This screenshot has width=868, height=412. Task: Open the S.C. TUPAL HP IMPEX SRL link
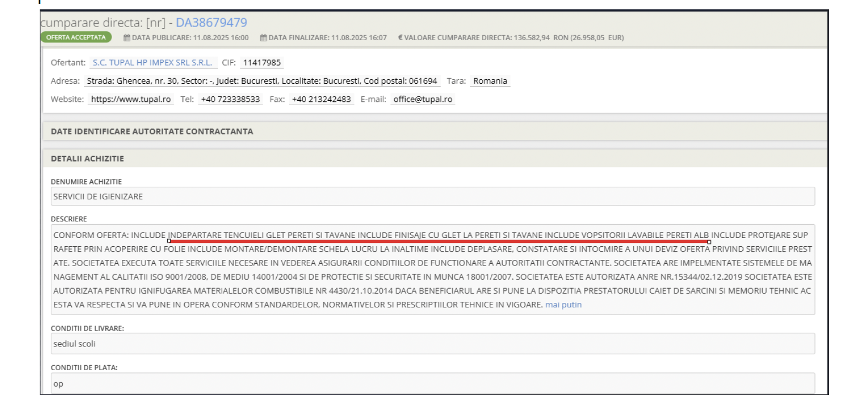tap(152, 63)
